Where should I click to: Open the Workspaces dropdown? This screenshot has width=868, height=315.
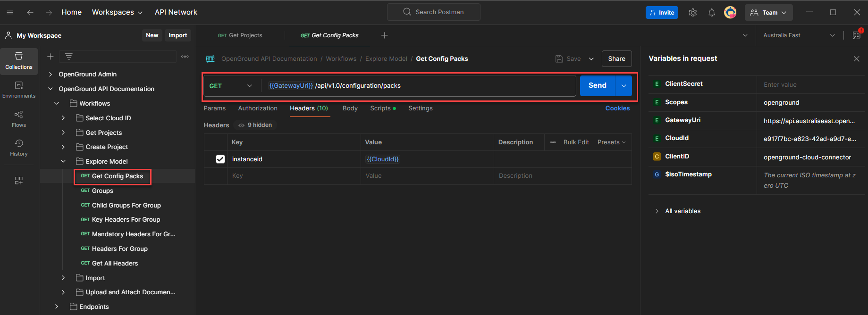pos(118,12)
